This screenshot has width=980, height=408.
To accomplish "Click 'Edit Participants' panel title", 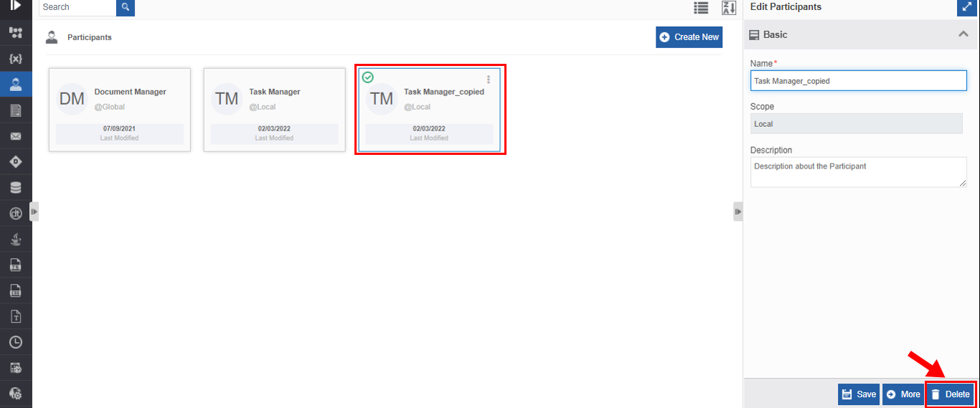I will (x=786, y=7).
